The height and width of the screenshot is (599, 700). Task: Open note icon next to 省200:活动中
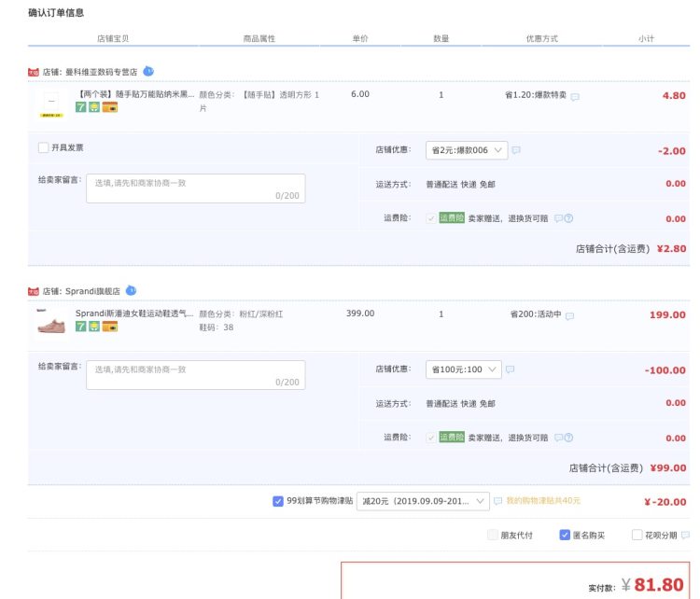click(569, 316)
